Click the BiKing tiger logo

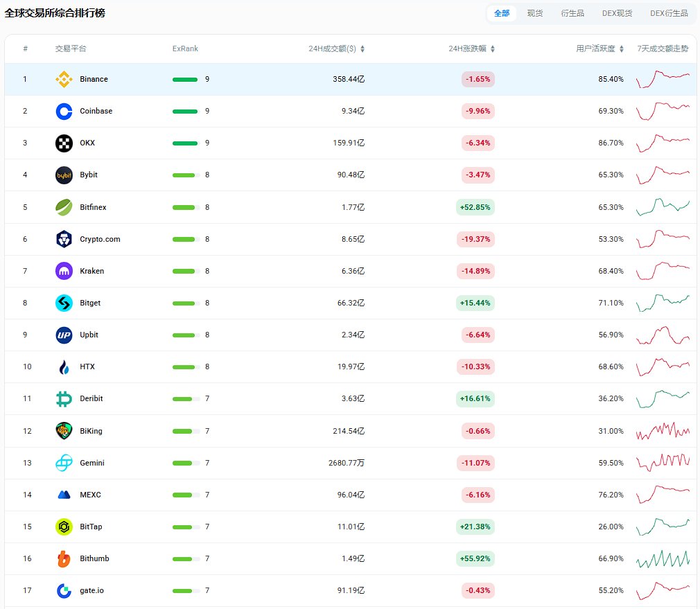64,431
